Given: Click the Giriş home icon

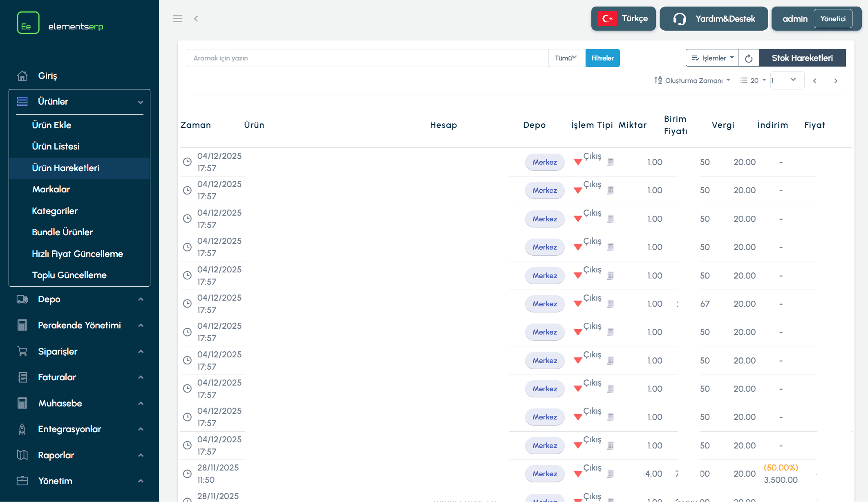Looking at the screenshot, I should click(22, 76).
